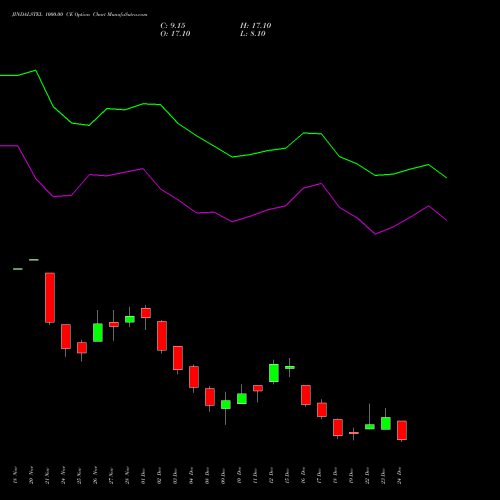Select the '01 Dec' date label
This screenshot has width=500, height=500.
click(143, 475)
